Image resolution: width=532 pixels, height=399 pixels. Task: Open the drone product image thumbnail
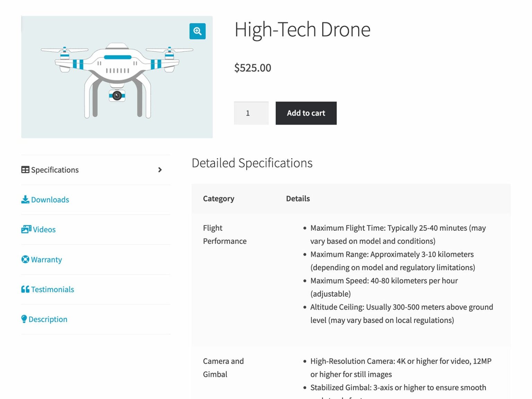(117, 76)
